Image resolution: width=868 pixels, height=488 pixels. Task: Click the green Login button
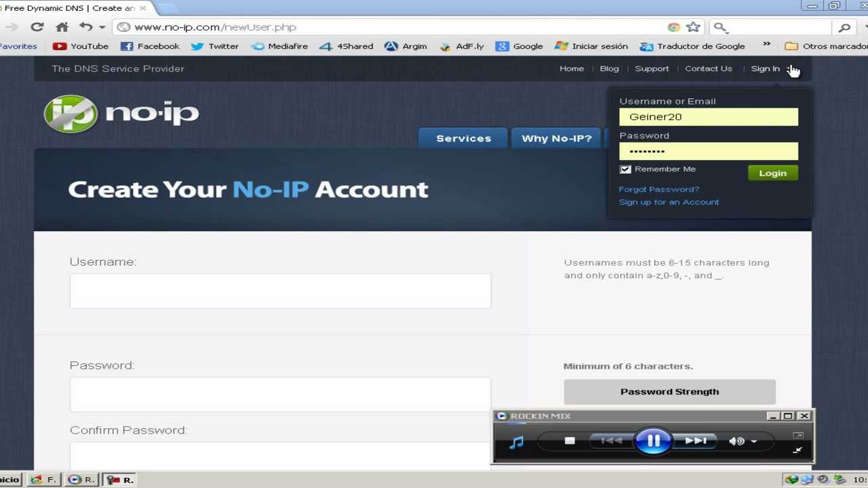[x=772, y=173]
